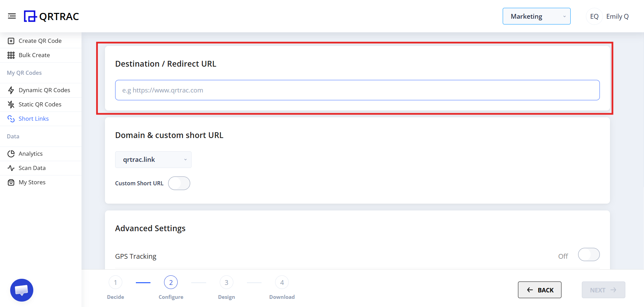Switch to the Download step

(x=282, y=282)
